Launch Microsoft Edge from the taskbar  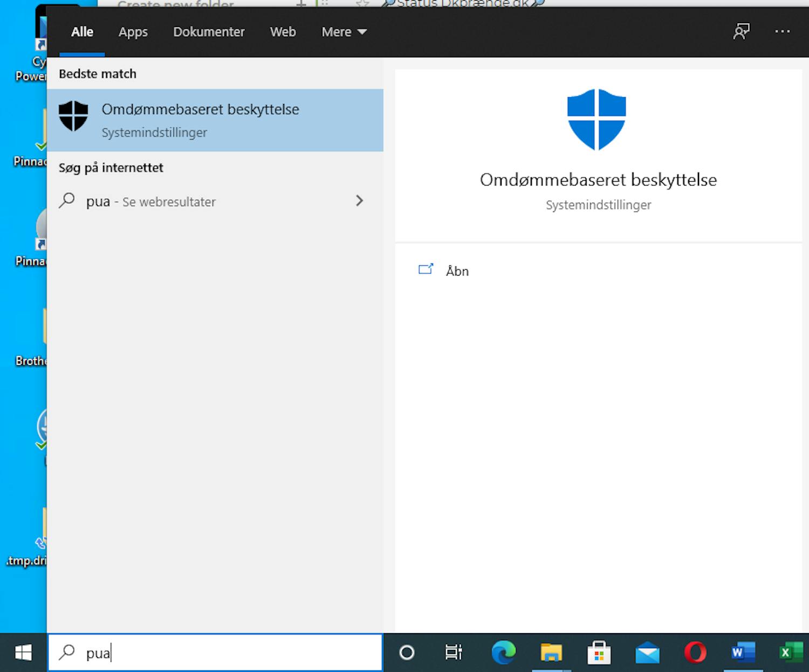coord(503,653)
